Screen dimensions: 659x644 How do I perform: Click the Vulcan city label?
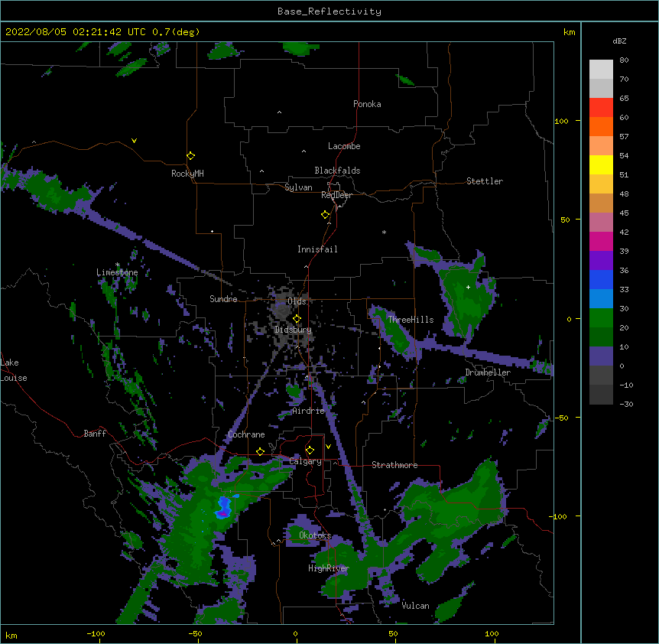click(x=415, y=606)
